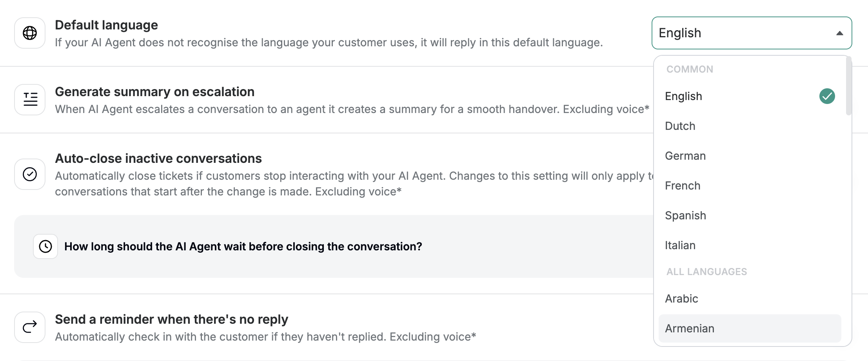Select the highlighted Armenian option

coord(750,328)
